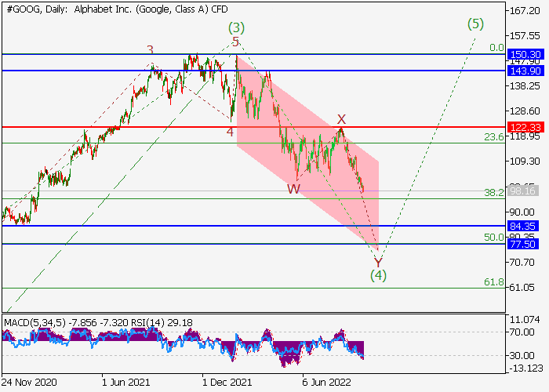Select the 122.33 red resistance price tag

523,127
